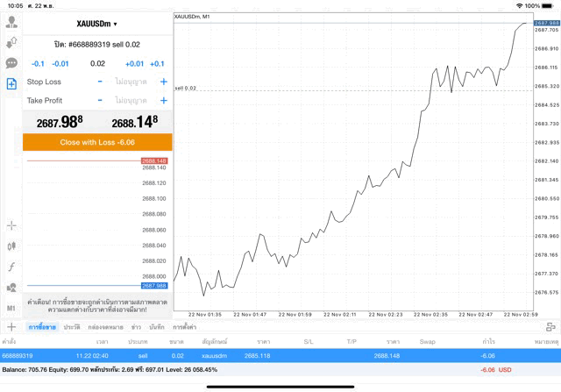Select the crosshair tool

[11, 225]
